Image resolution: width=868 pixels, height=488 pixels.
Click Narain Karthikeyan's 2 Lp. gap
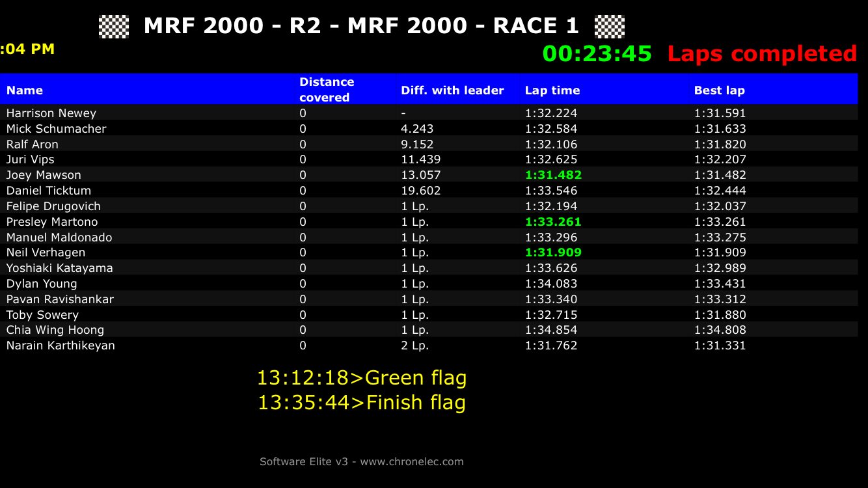point(415,346)
